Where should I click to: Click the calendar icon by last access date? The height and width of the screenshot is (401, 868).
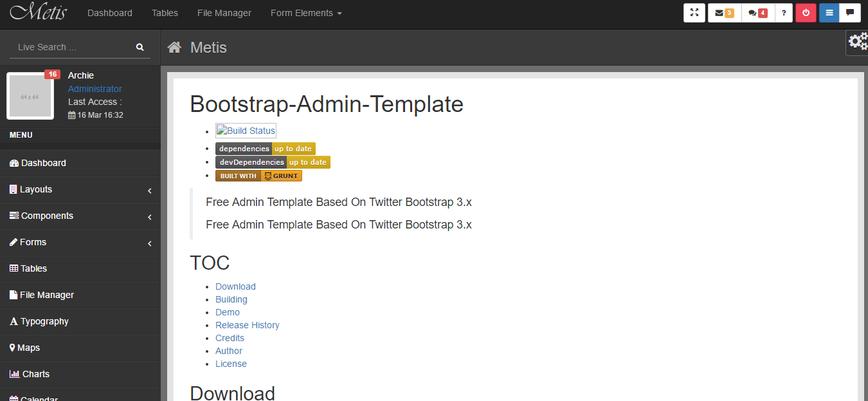coord(71,115)
